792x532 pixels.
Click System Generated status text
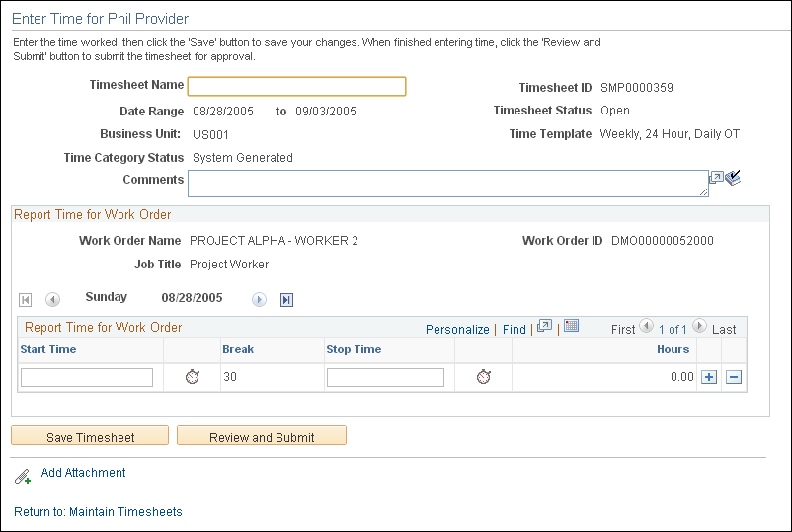click(243, 158)
